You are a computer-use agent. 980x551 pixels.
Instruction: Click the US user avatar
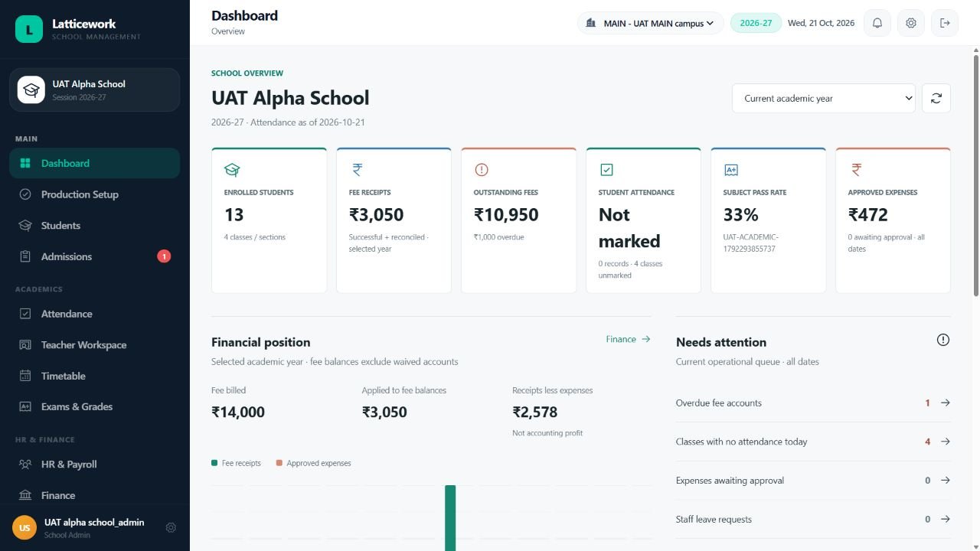pyautogui.click(x=24, y=528)
